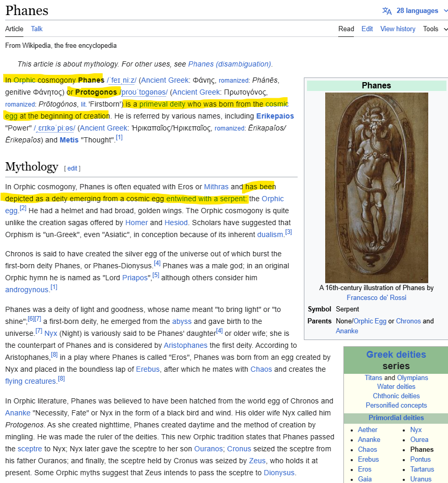
Task: Click Ourea in the deities list
Action: point(419,440)
